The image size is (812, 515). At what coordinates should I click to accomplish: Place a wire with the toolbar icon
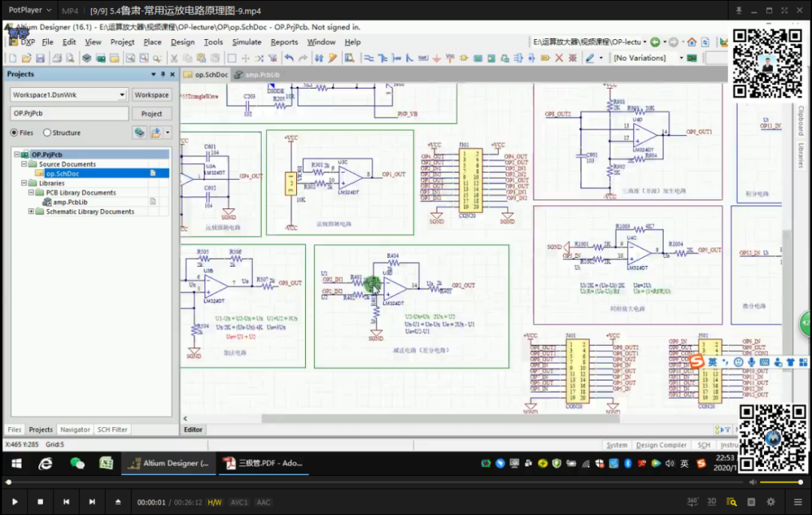(x=368, y=58)
